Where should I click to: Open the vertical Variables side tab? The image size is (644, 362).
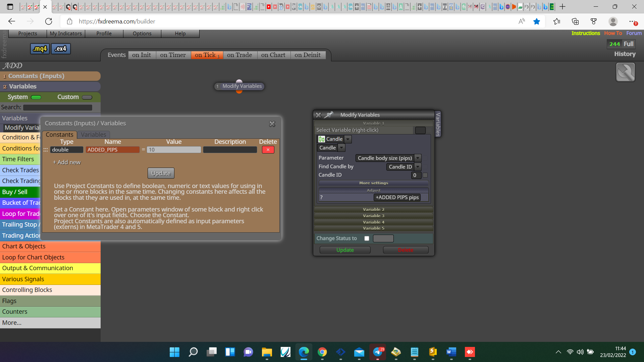[438, 124]
